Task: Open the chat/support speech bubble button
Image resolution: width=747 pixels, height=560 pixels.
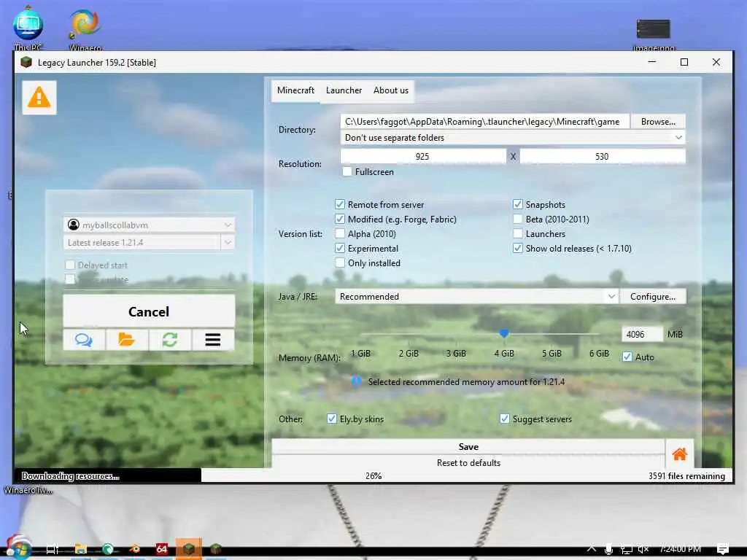Action: [x=84, y=340]
